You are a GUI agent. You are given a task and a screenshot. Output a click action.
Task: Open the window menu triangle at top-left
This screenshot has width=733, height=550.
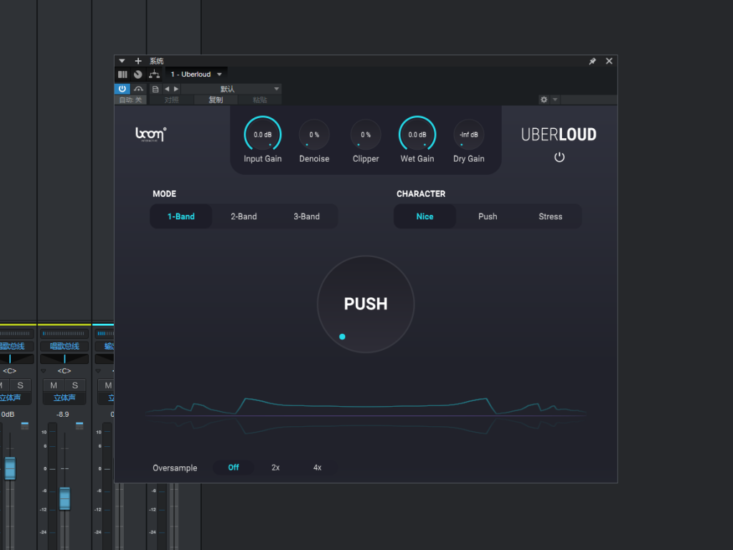click(x=122, y=61)
